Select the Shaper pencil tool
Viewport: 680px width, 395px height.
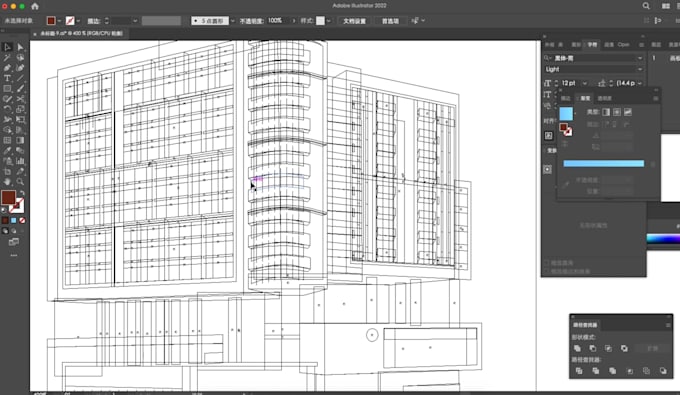pyautogui.click(x=7, y=99)
